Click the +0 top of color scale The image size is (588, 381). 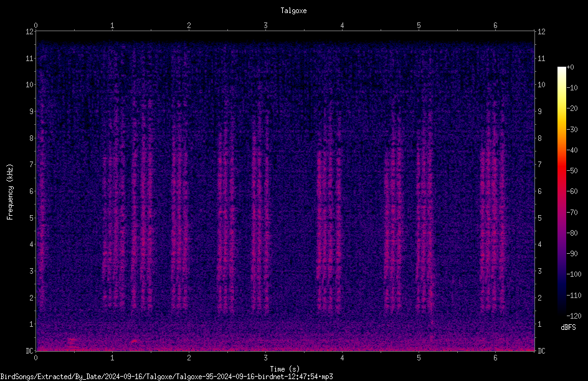tap(570, 67)
